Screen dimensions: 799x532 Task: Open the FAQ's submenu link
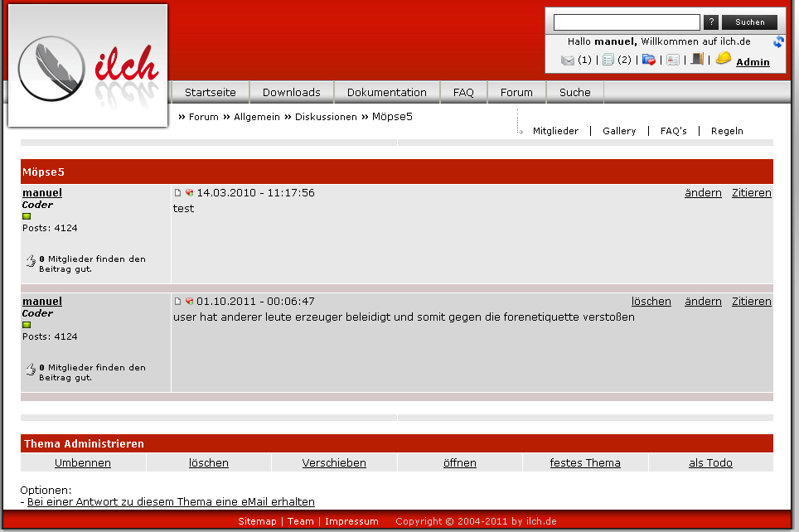click(674, 131)
